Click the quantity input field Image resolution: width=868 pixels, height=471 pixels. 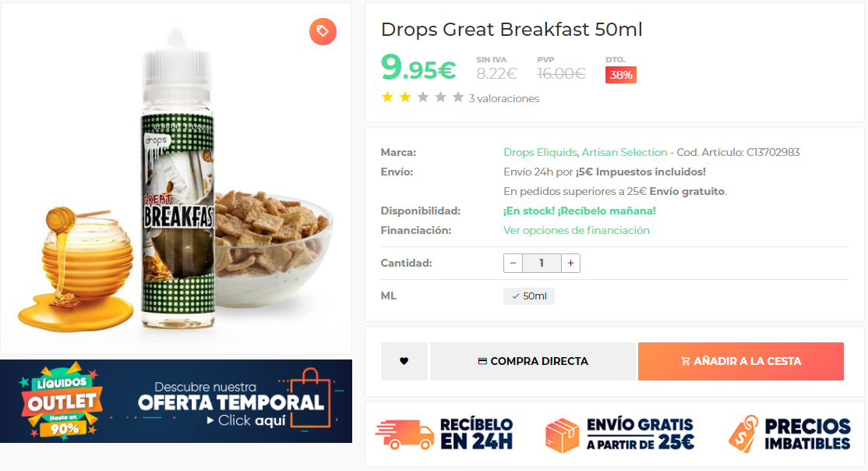click(x=542, y=264)
